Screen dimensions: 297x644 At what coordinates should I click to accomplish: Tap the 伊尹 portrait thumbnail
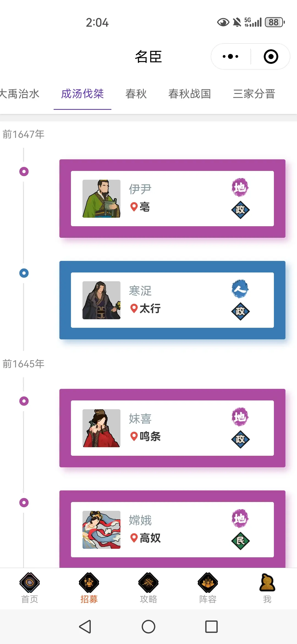pyautogui.click(x=101, y=199)
